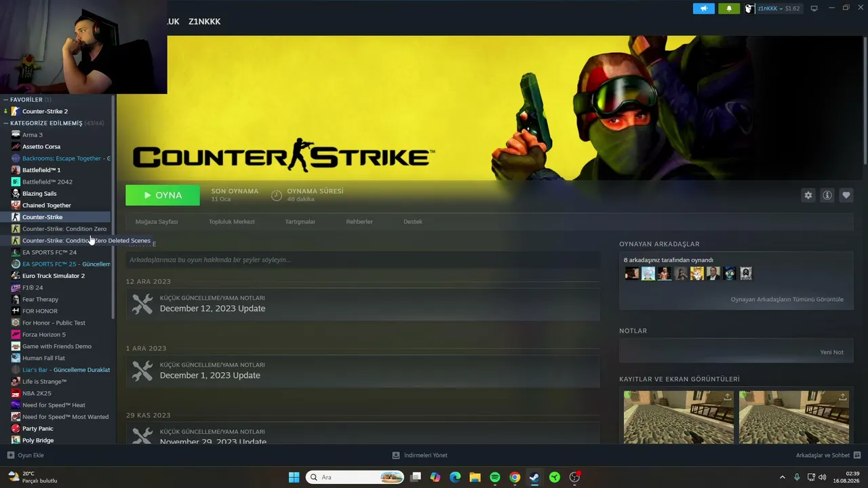Go to the Tartışmalar tab
The height and width of the screenshot is (488, 868).
(300, 222)
